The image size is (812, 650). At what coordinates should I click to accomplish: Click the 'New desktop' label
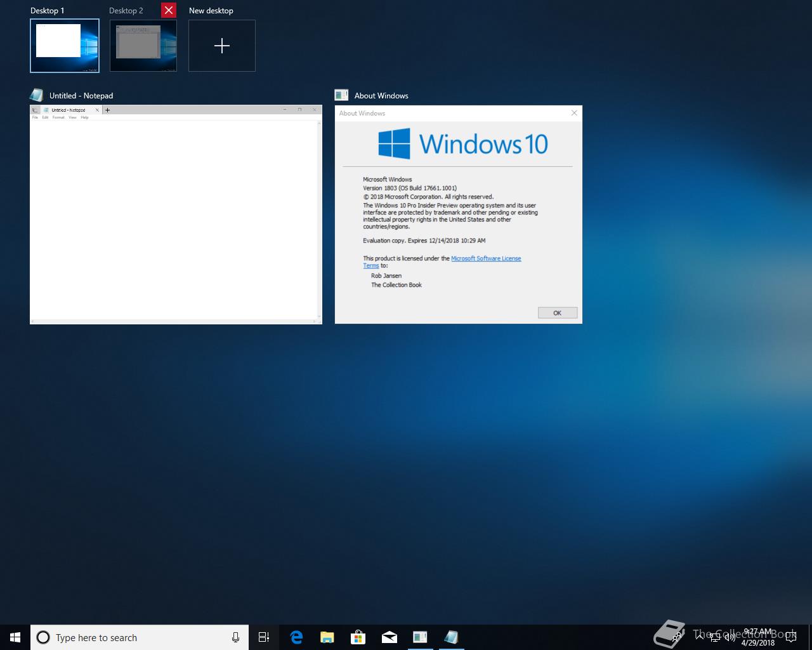pyautogui.click(x=211, y=11)
